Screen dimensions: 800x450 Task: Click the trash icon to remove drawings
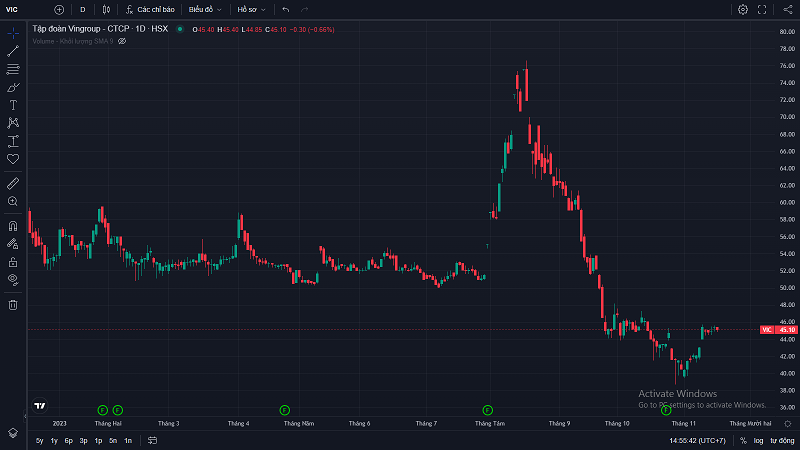pyautogui.click(x=13, y=305)
